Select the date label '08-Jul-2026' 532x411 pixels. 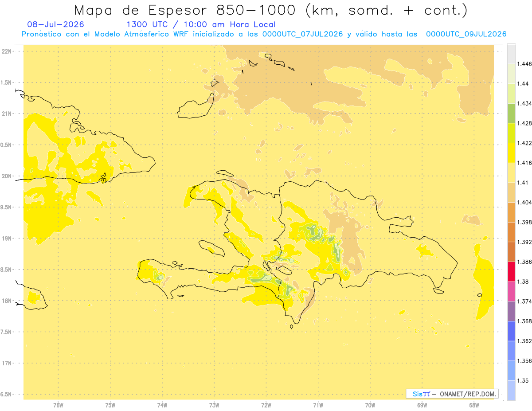pyautogui.click(x=55, y=25)
